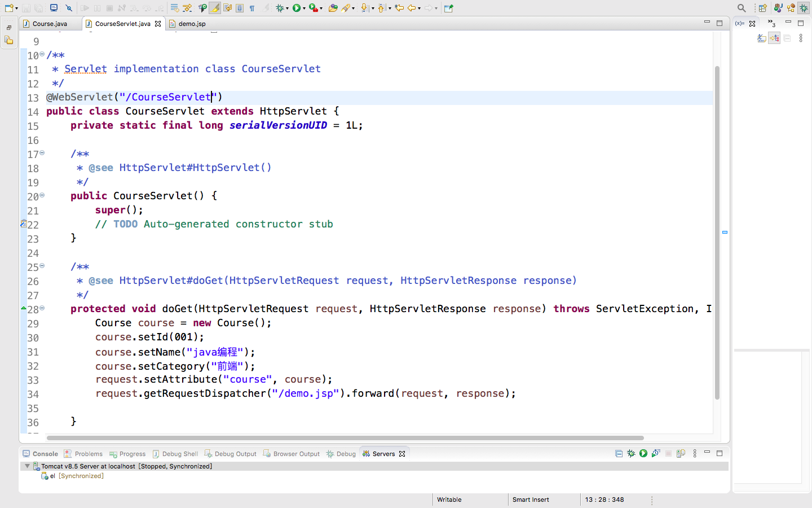Expand the Debug configurations dropdown
Viewport: 812px width, 508px height.
pos(288,8)
